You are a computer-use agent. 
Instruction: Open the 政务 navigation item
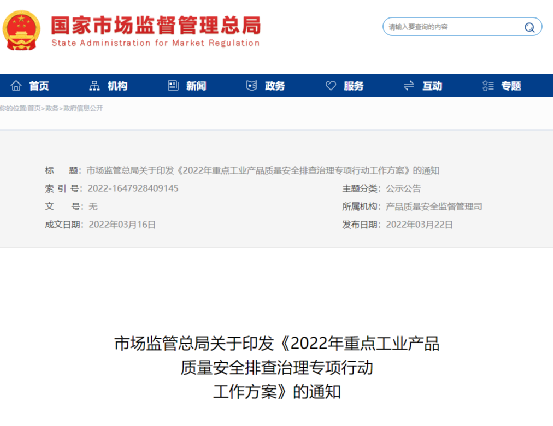(275, 86)
